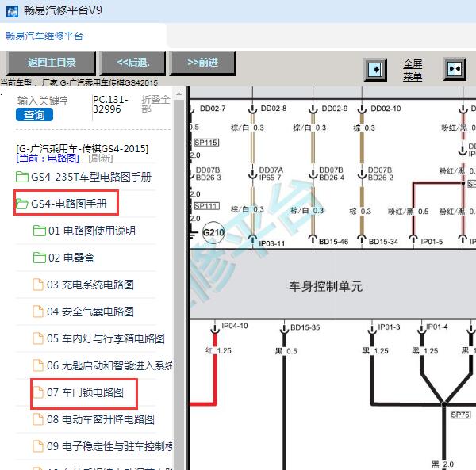Collapse the GS4-电路图手册 folder
The width and height of the screenshot is (476, 470).
69,204
